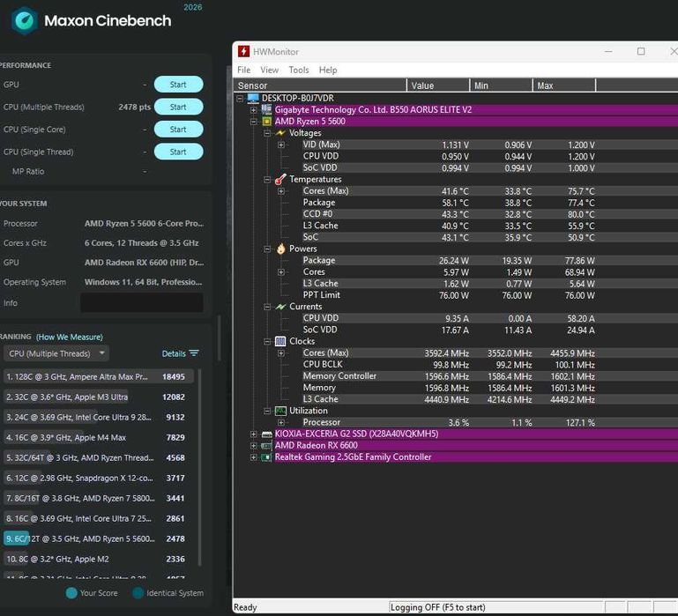This screenshot has width=678, height=616.
Task: Open the CPU (Multiple Threads) ranking dropdown
Action: coord(56,353)
